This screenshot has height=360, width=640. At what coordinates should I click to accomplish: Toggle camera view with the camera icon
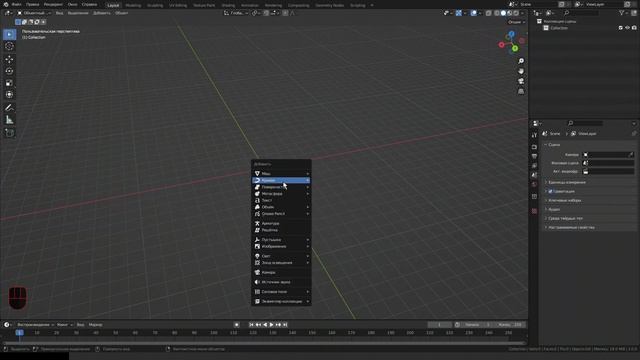(521, 81)
